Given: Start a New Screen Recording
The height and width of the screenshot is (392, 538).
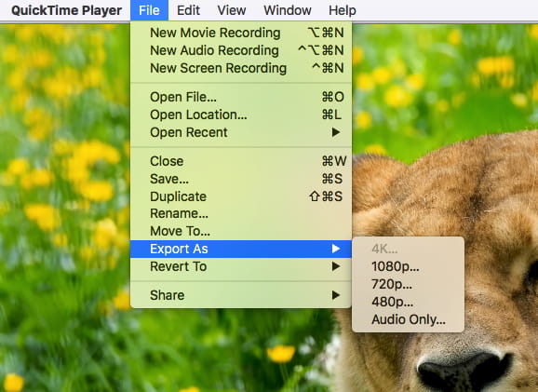Looking at the screenshot, I should point(241,68).
